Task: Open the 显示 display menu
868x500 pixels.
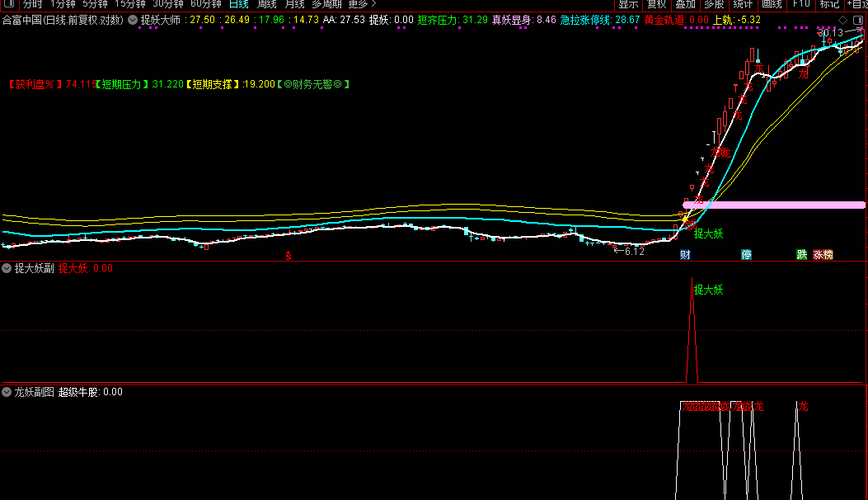Action: tap(628, 4)
